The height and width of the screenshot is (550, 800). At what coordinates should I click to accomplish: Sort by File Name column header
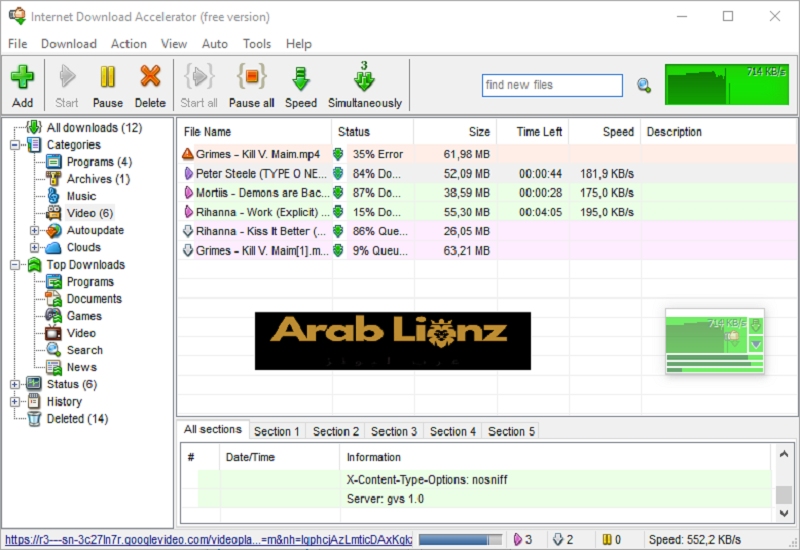click(255, 132)
